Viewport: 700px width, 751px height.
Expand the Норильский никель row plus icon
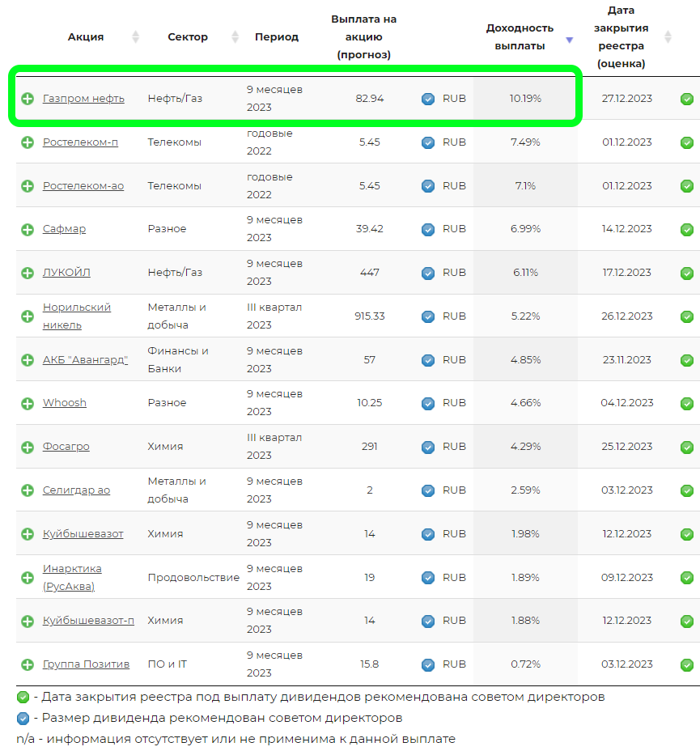(28, 316)
